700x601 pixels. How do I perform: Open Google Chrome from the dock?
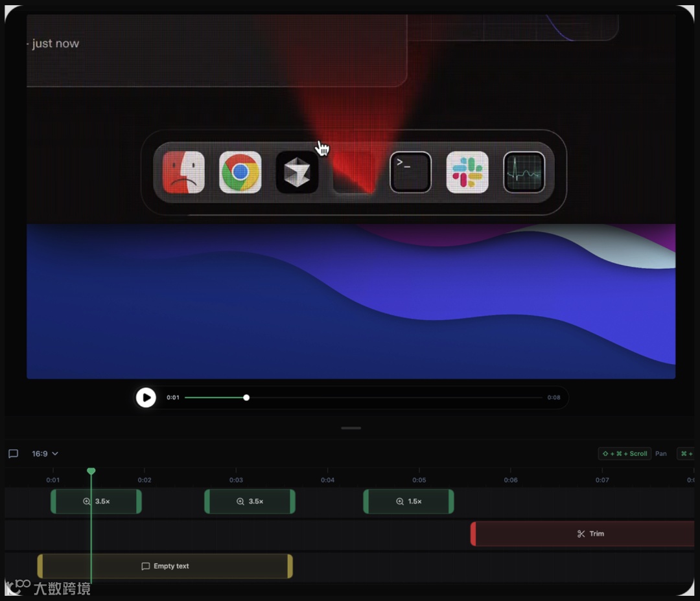(x=240, y=172)
